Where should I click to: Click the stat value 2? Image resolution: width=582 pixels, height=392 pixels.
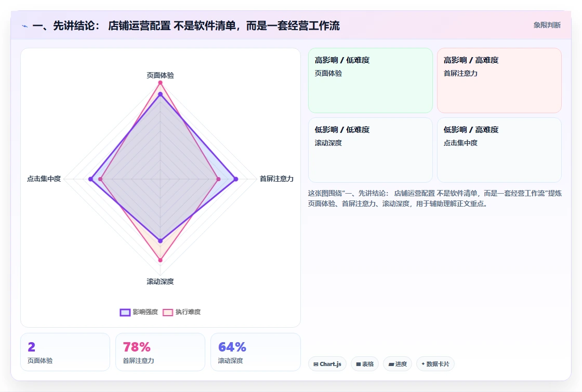coord(32,347)
